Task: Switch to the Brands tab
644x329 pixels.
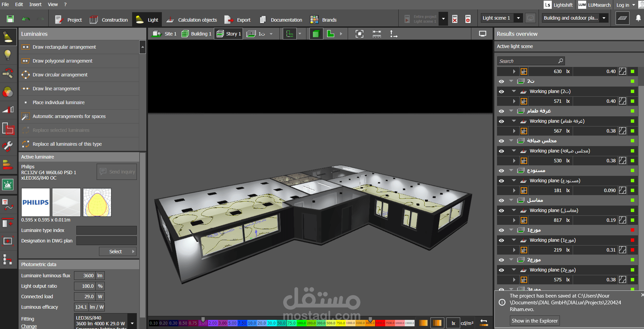Action: click(x=323, y=20)
